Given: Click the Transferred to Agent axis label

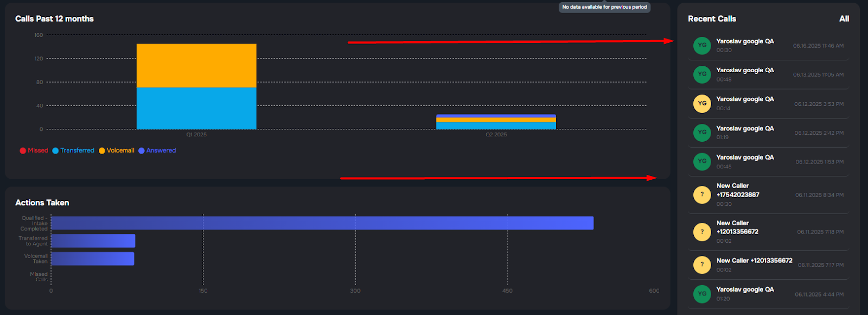Looking at the screenshot, I should point(33,241).
